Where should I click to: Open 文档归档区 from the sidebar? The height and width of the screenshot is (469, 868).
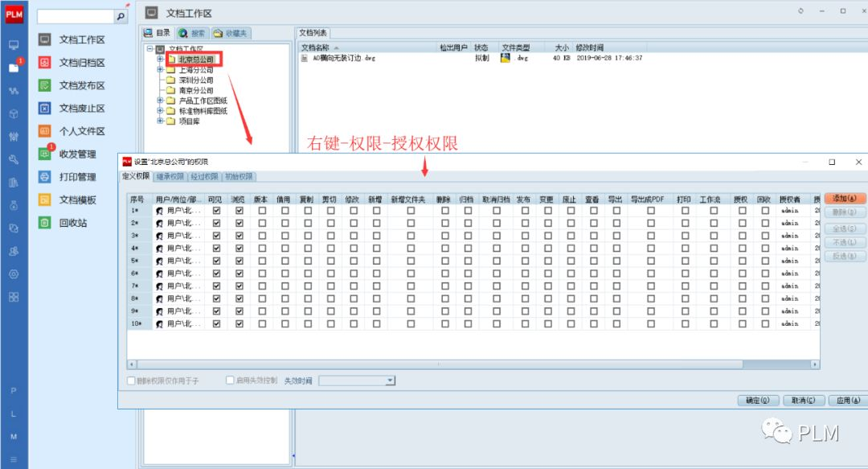(x=82, y=63)
